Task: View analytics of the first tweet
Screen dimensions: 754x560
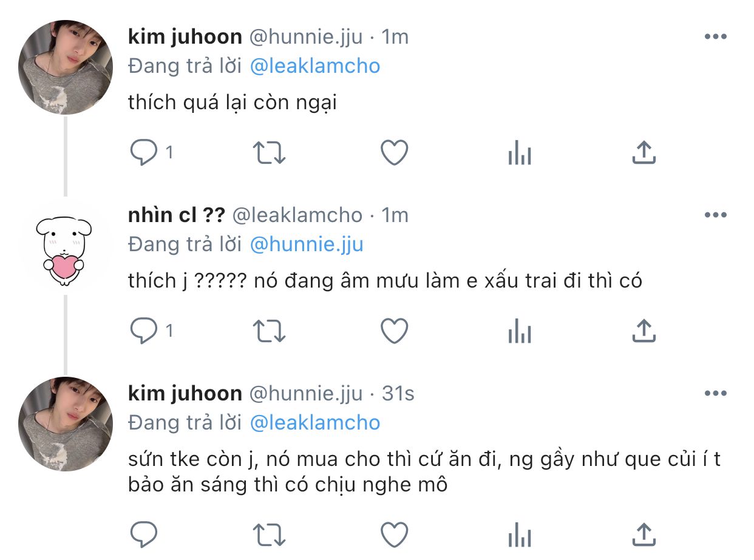Action: 519,153
